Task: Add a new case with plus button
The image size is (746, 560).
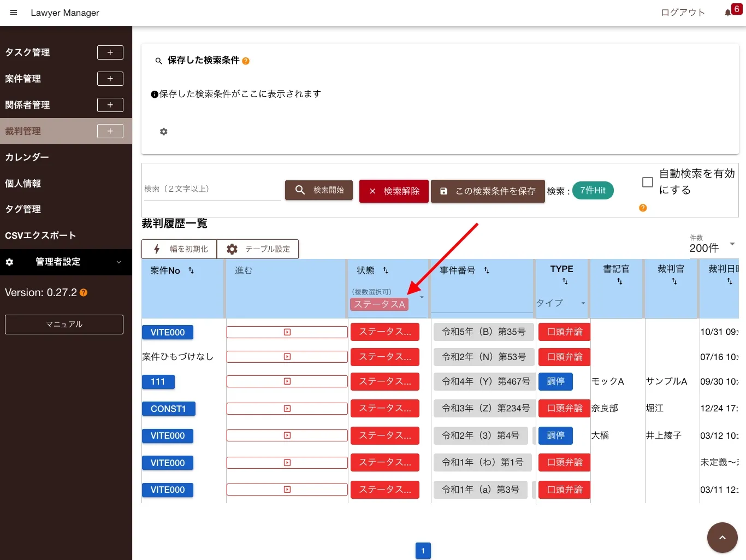Action: click(110, 79)
